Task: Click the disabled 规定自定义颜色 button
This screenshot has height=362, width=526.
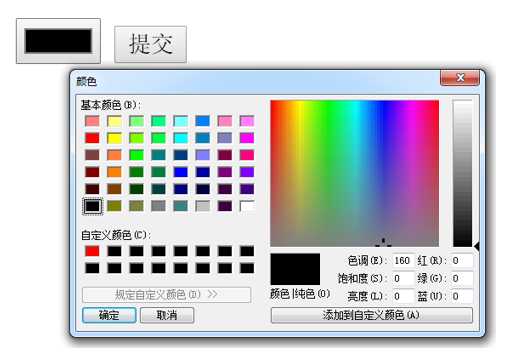Action: [x=166, y=295]
